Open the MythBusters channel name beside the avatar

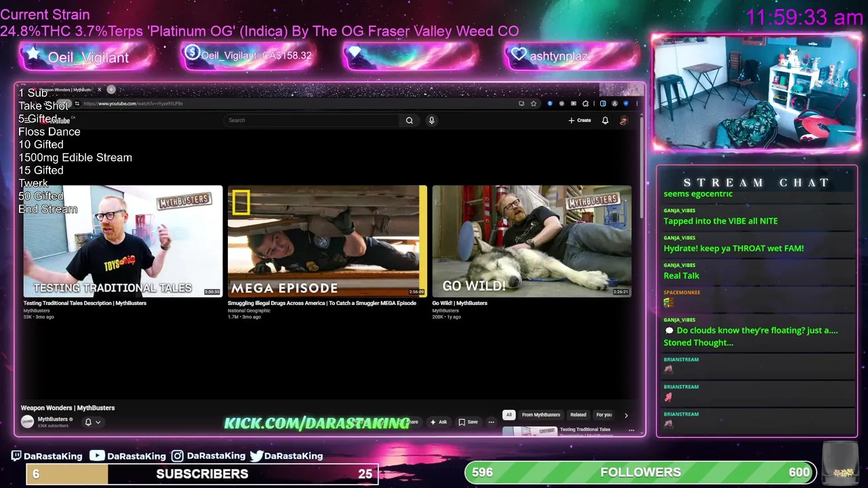click(53, 419)
